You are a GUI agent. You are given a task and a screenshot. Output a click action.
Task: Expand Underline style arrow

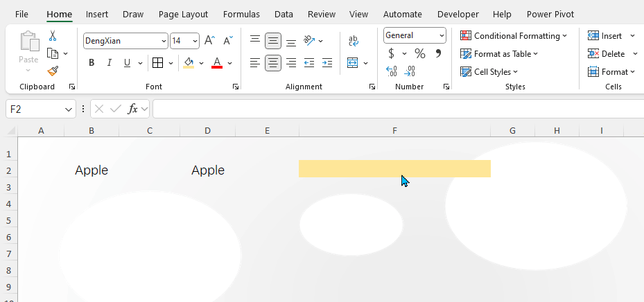click(140, 63)
